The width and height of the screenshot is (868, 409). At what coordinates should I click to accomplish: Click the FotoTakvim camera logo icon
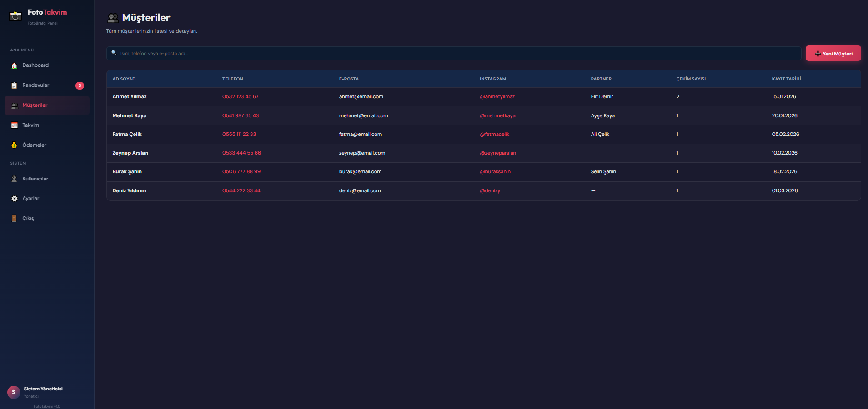(15, 16)
